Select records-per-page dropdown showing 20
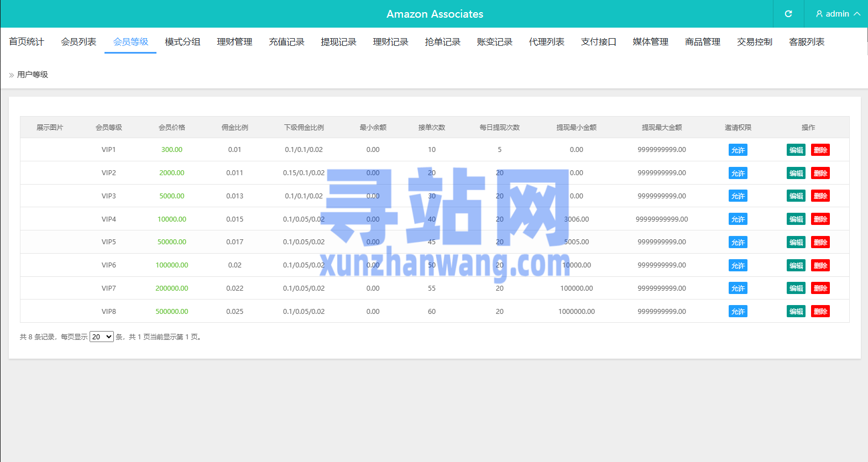The height and width of the screenshot is (462, 868). tap(102, 337)
